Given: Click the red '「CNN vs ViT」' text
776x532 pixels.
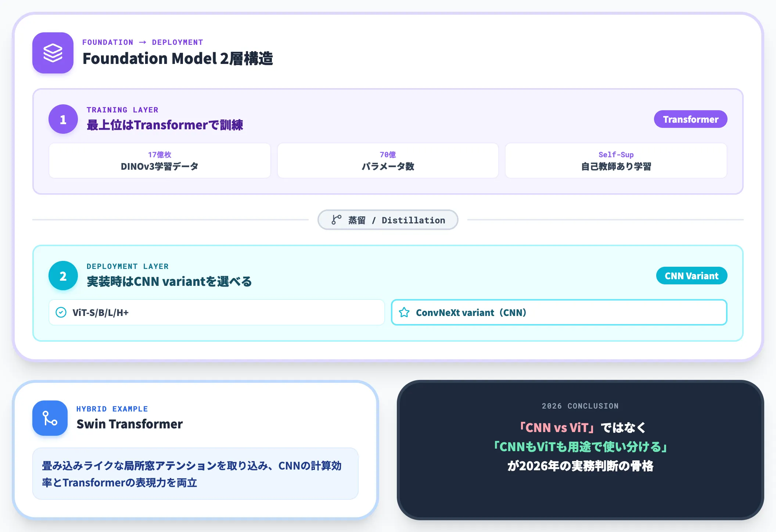Looking at the screenshot, I should (x=556, y=428).
